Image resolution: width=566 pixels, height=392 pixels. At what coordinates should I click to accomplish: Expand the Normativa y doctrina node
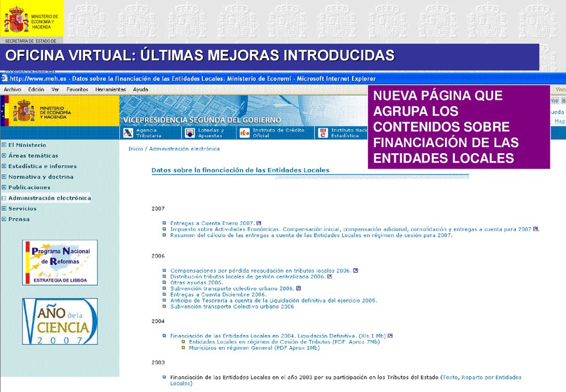click(x=4, y=177)
